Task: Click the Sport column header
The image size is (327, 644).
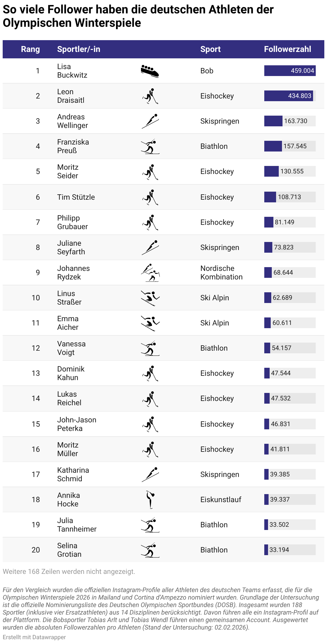Action: [210, 49]
